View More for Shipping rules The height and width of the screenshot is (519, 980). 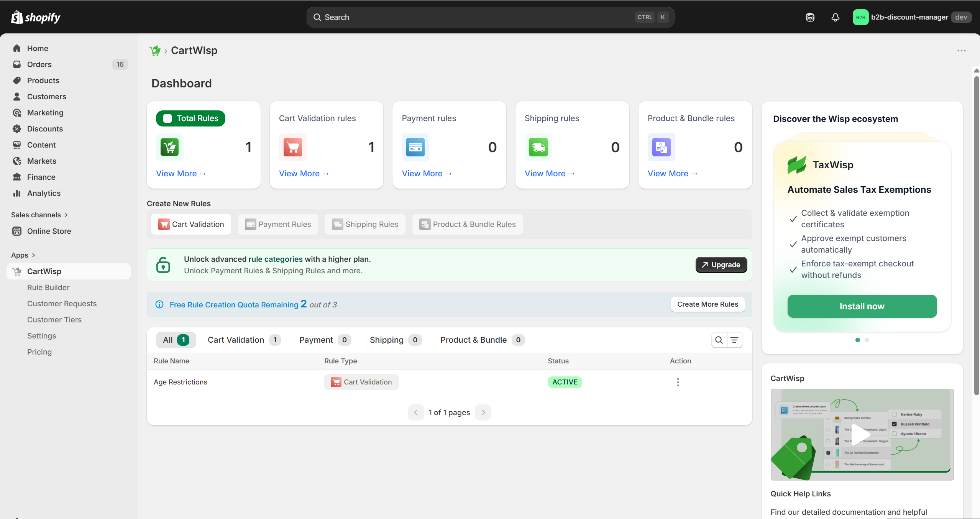pyautogui.click(x=550, y=174)
